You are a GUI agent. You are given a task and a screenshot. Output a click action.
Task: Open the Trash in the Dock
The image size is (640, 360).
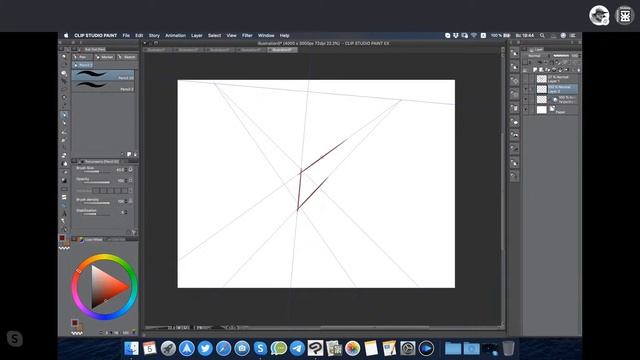coord(508,348)
